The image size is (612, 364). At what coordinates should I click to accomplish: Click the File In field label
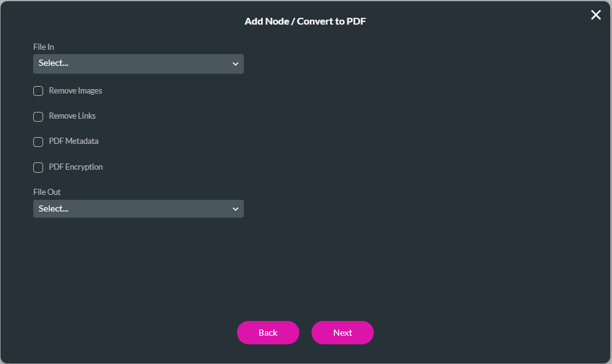(x=44, y=47)
